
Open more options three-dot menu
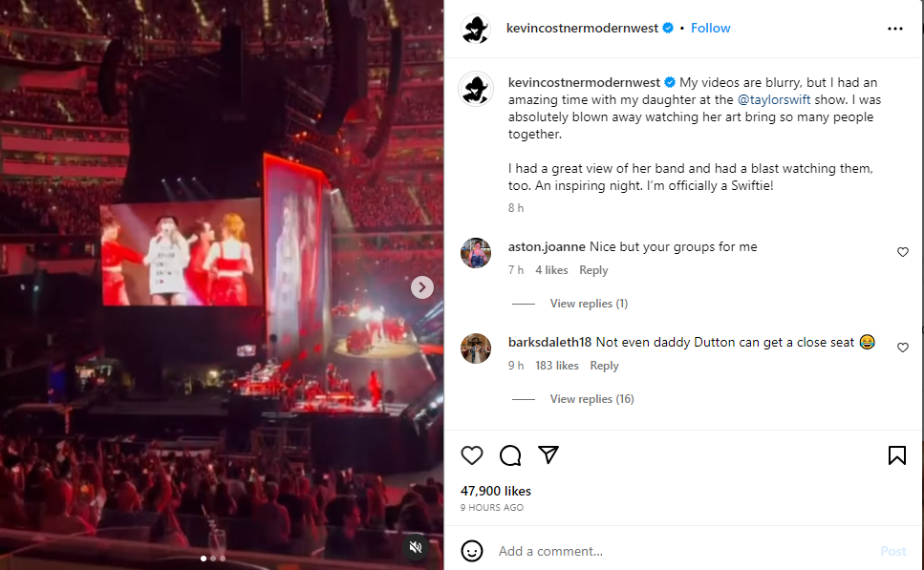point(895,29)
